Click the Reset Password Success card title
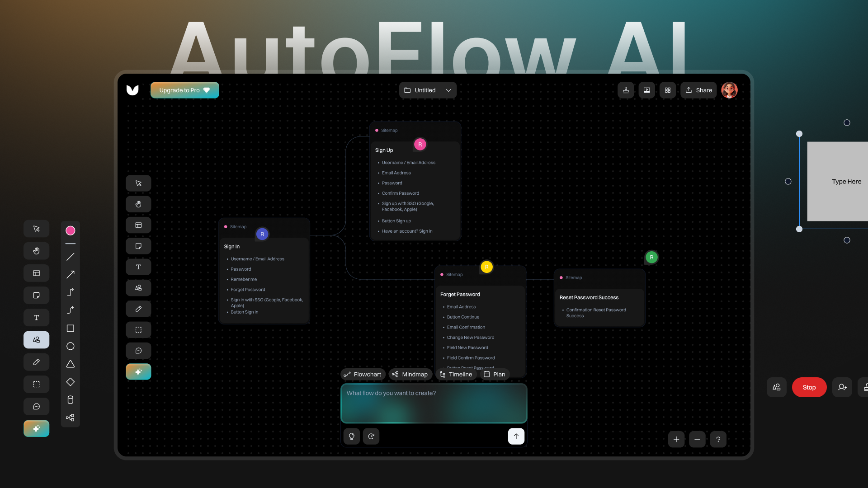Viewport: 868px width, 488px height. click(x=589, y=298)
